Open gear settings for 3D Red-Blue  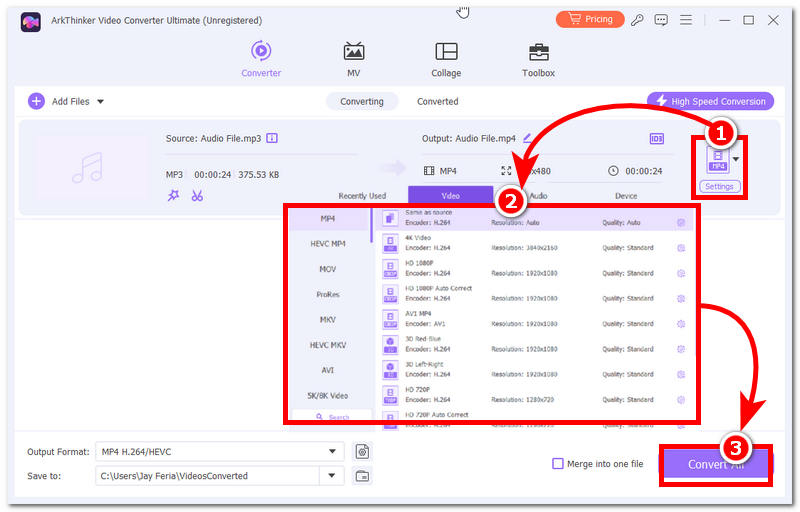681,349
